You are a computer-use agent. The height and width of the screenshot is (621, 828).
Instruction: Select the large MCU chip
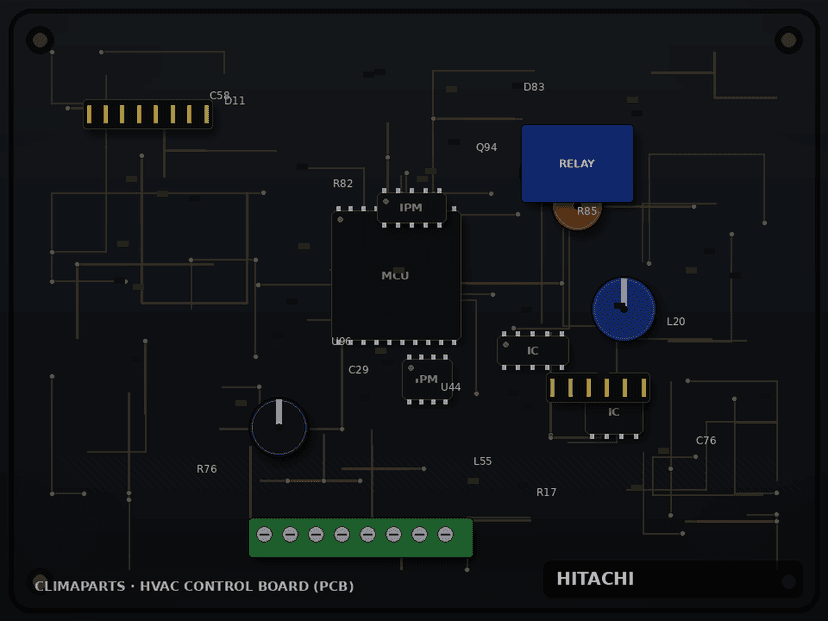pos(396,275)
